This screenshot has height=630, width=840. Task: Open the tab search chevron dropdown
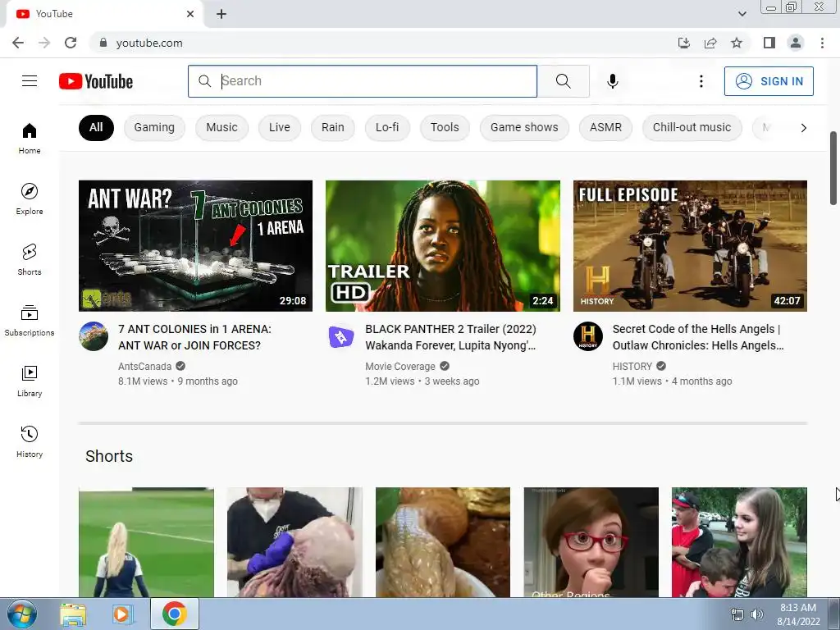point(742,14)
